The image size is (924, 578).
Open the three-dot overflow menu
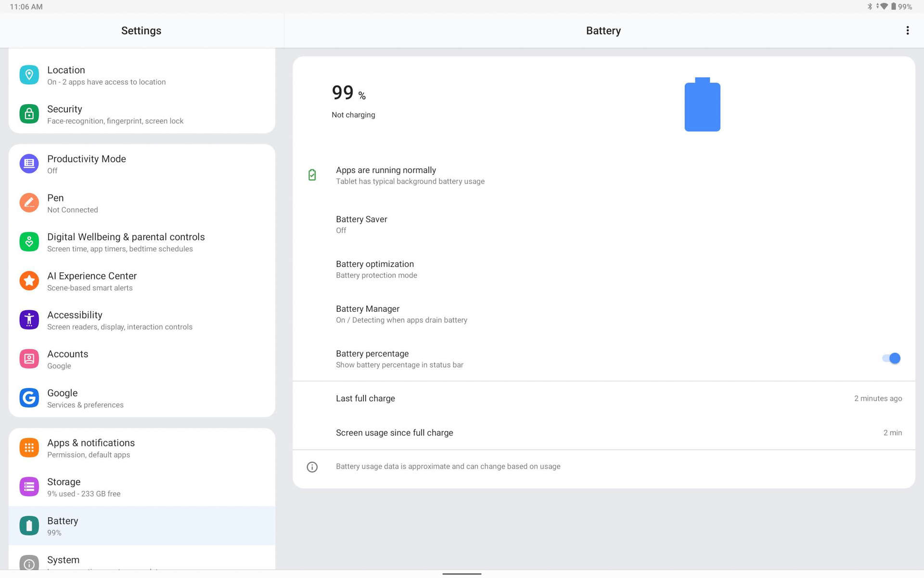[x=907, y=30]
